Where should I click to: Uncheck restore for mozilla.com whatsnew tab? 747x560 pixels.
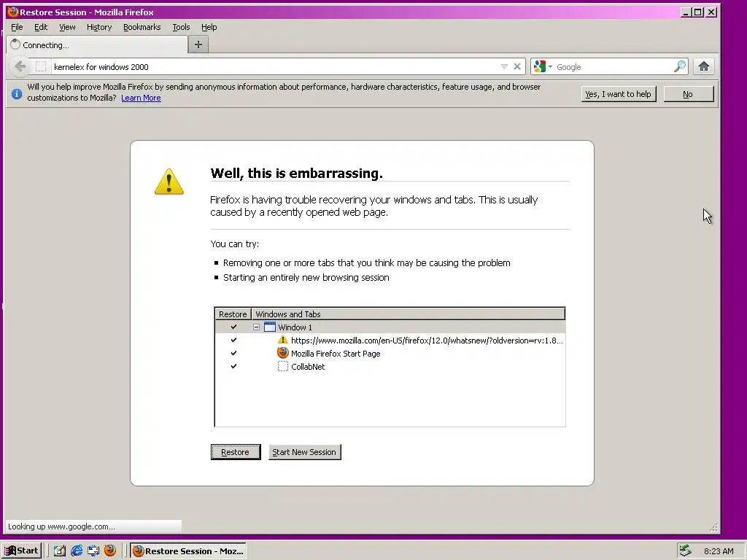point(233,341)
